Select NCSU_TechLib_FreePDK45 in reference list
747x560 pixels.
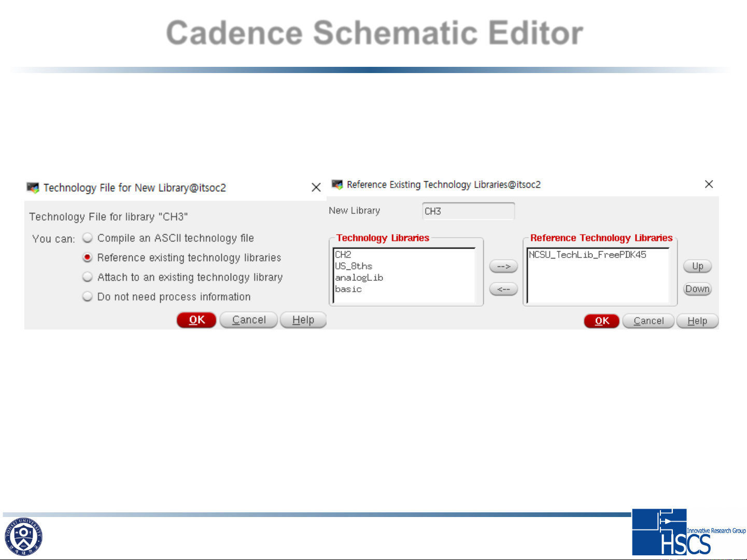587,255
